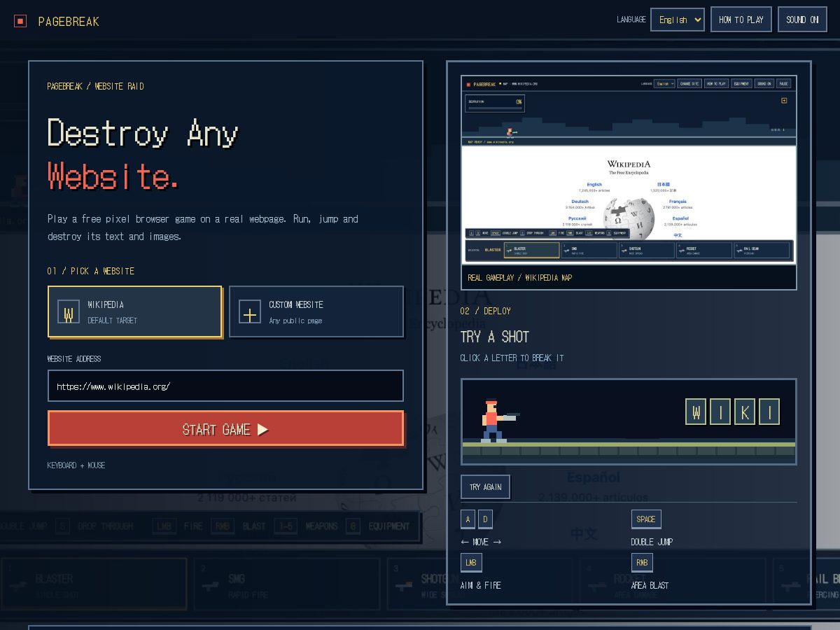Click the Pagebreak title text in header

(69, 22)
